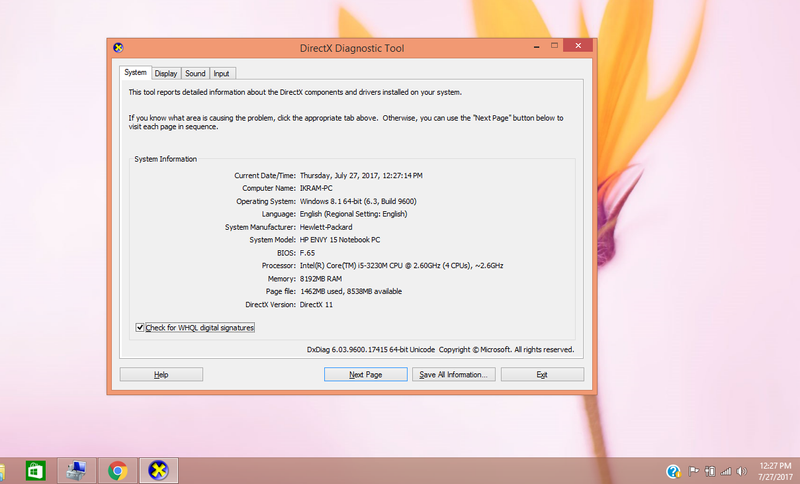Click the 'DxDiag 6.03.9600.17415 64-bit Unicode' footer text
Viewport: 800px width, 484px height.
point(370,349)
